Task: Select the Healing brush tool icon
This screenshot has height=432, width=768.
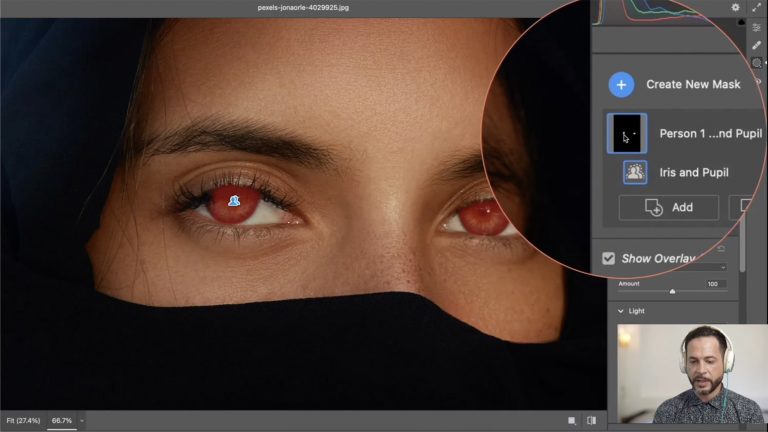Action: pyautogui.click(x=757, y=45)
